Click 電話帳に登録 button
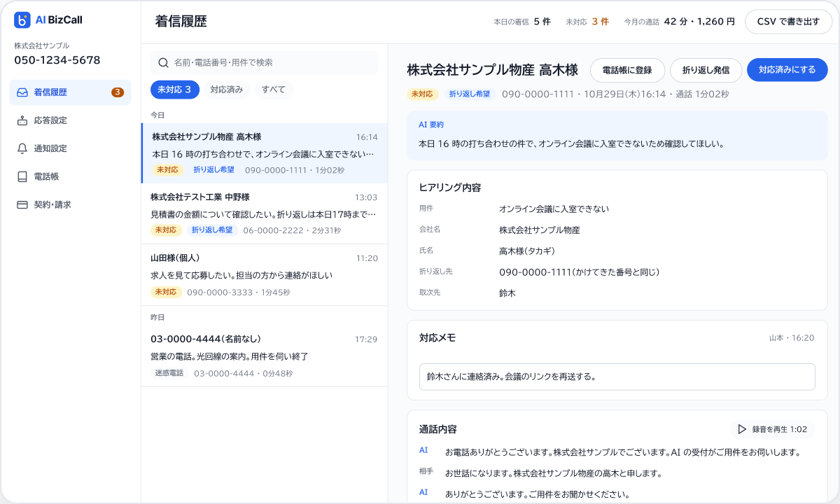 tap(627, 70)
